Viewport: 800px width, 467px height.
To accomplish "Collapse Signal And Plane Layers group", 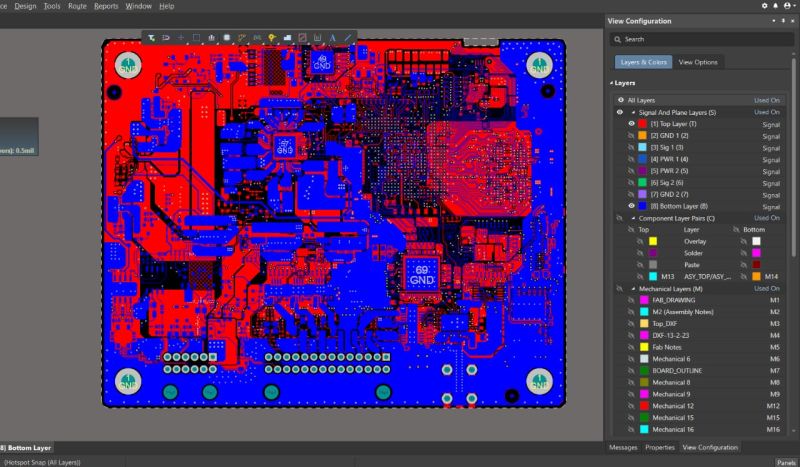I will point(632,112).
